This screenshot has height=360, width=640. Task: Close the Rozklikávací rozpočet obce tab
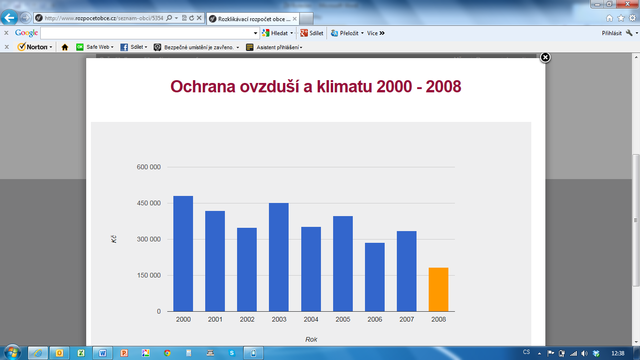coord(294,19)
